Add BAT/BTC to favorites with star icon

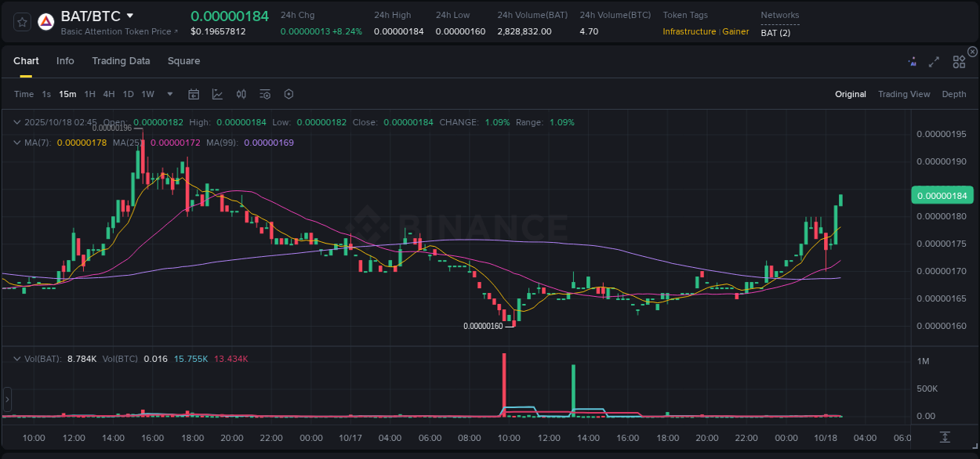click(23, 22)
